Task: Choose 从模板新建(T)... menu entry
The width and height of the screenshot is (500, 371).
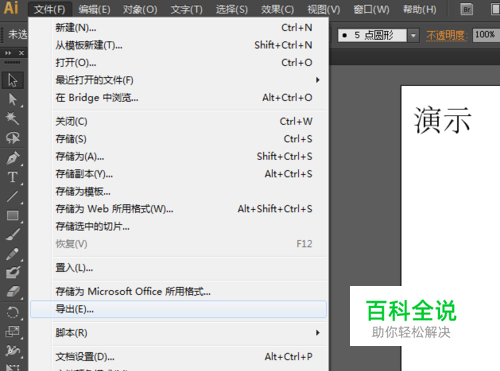Action: coord(178,45)
